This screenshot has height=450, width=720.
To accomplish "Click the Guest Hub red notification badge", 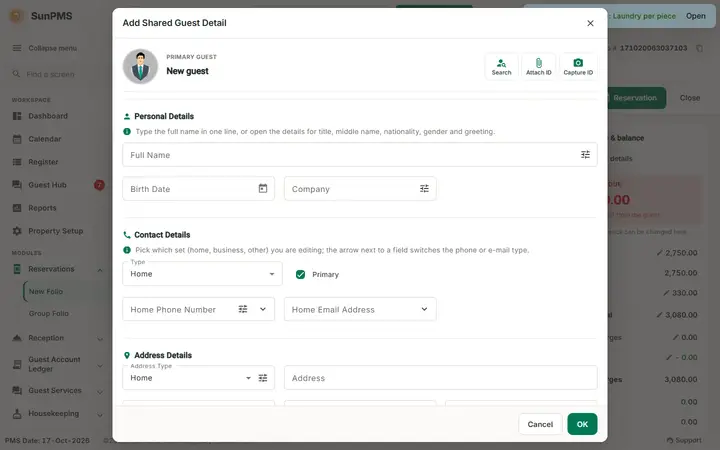I will [99, 185].
